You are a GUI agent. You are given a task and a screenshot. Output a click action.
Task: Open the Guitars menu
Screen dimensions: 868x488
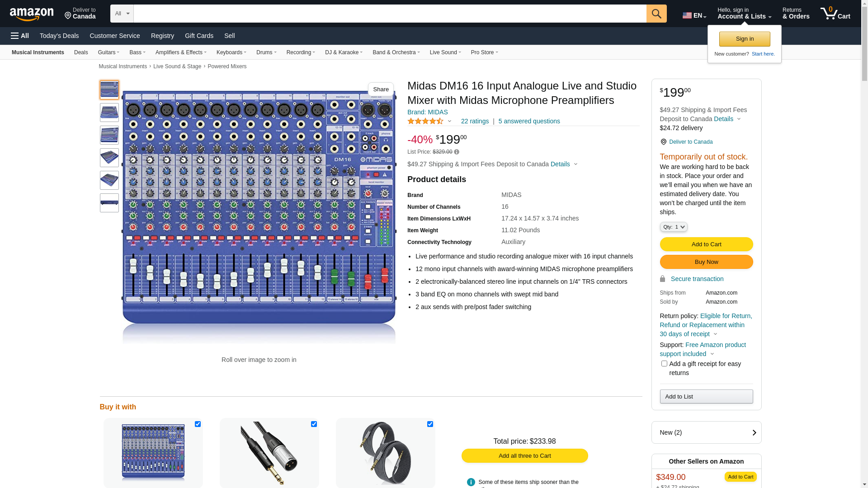tap(108, 52)
